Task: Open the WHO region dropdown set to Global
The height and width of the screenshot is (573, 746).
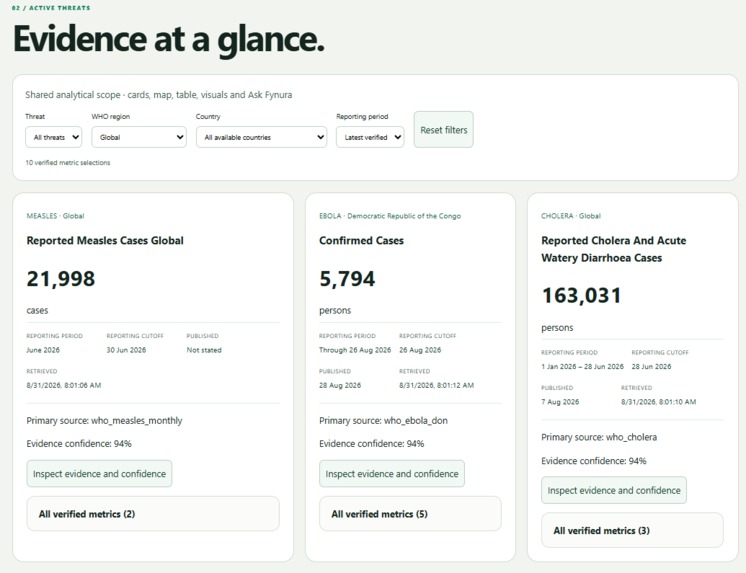Action: (139, 137)
